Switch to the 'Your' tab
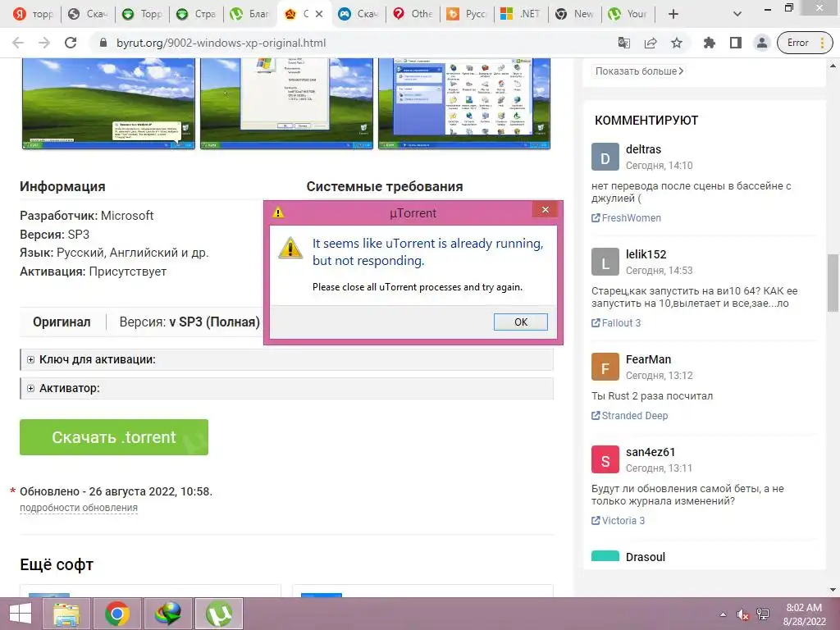 click(629, 14)
